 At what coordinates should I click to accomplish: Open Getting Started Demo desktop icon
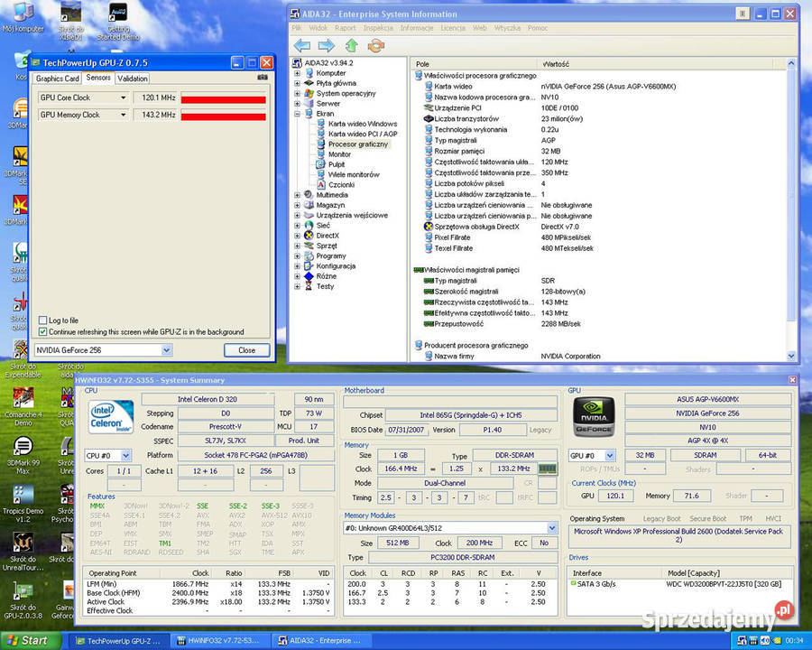pyautogui.click(x=118, y=21)
